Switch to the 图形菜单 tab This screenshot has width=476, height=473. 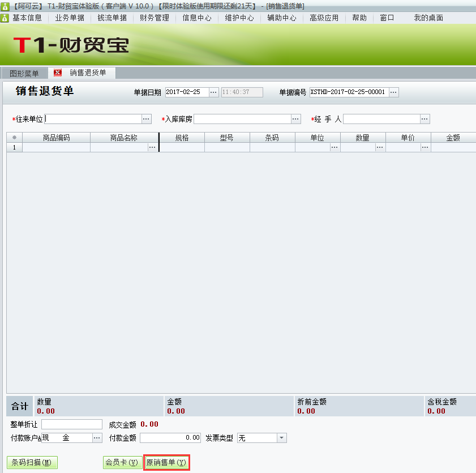click(x=24, y=73)
